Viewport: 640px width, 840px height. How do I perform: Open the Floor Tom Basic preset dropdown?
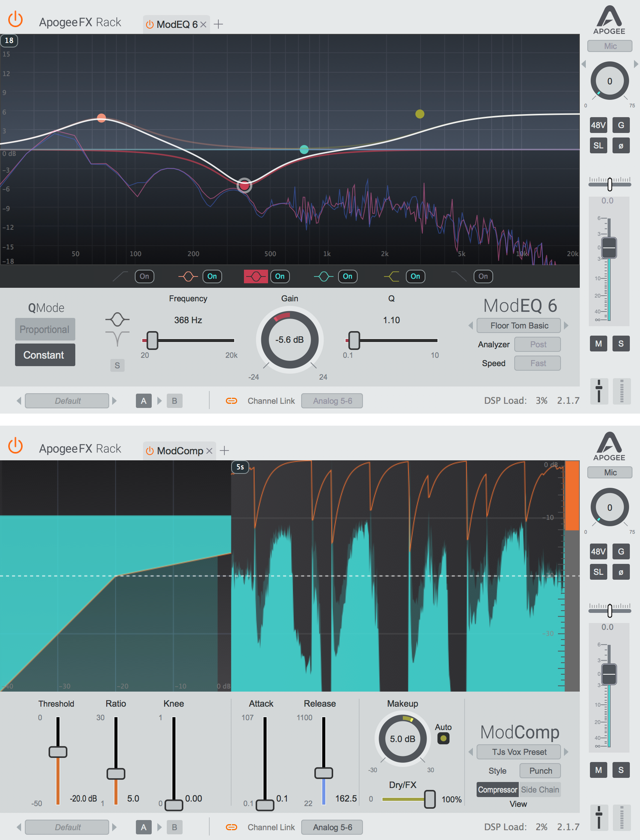point(519,325)
